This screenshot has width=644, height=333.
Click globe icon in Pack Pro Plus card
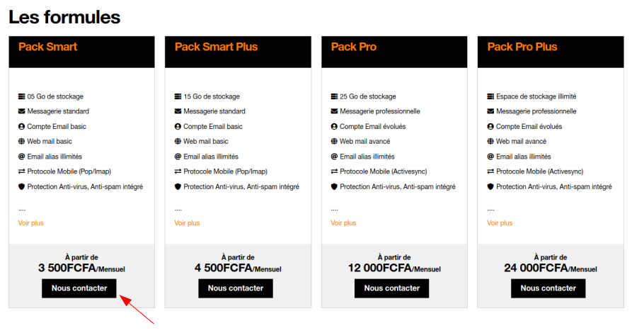coord(490,142)
